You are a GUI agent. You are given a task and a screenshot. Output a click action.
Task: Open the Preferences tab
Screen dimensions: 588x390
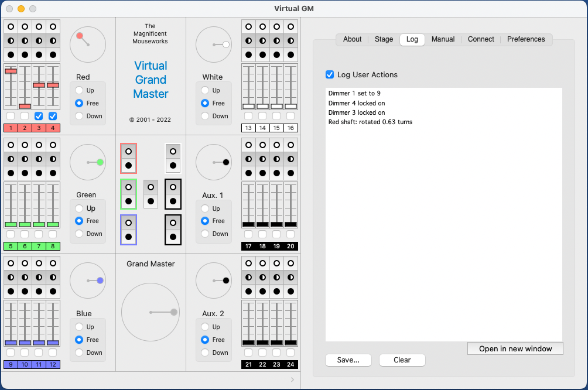coord(525,39)
